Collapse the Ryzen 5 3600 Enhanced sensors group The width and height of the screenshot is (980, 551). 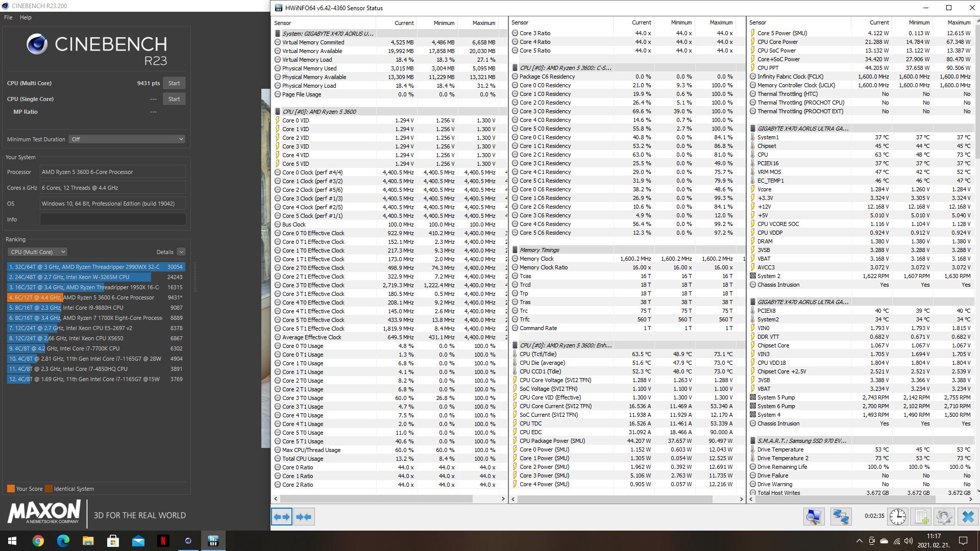pos(515,345)
